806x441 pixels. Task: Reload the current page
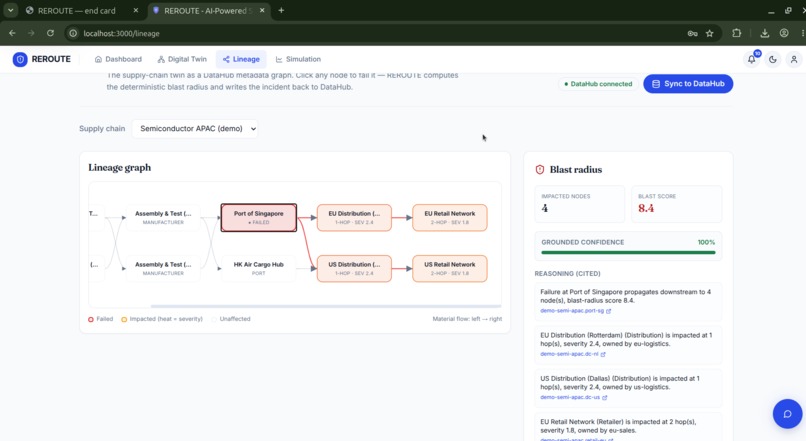coord(50,33)
